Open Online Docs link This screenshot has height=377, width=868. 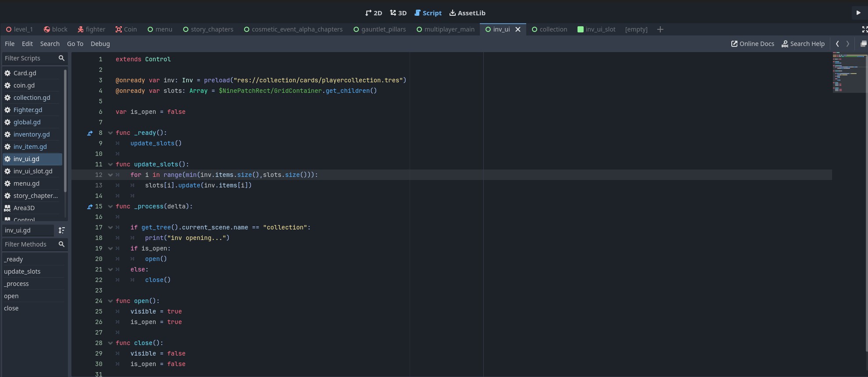[x=752, y=44]
